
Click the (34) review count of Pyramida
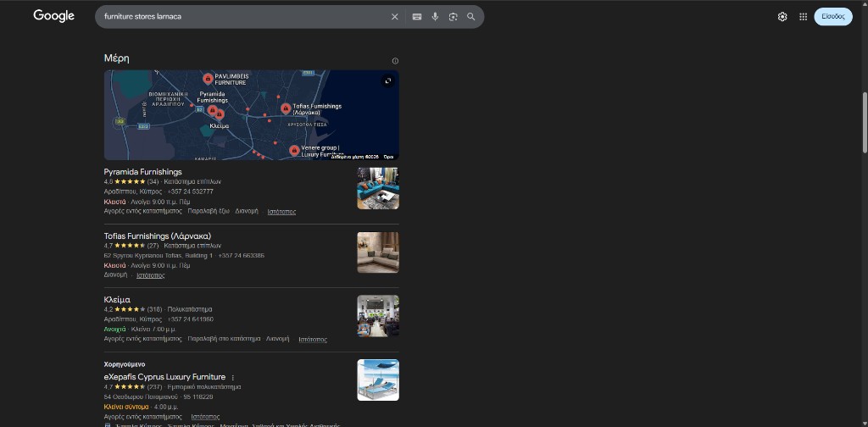click(x=153, y=181)
